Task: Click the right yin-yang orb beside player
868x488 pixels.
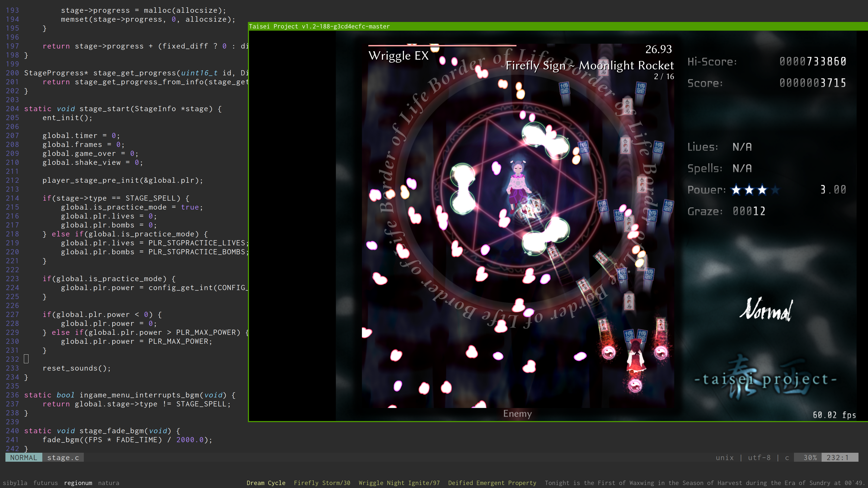Action: 660,353
